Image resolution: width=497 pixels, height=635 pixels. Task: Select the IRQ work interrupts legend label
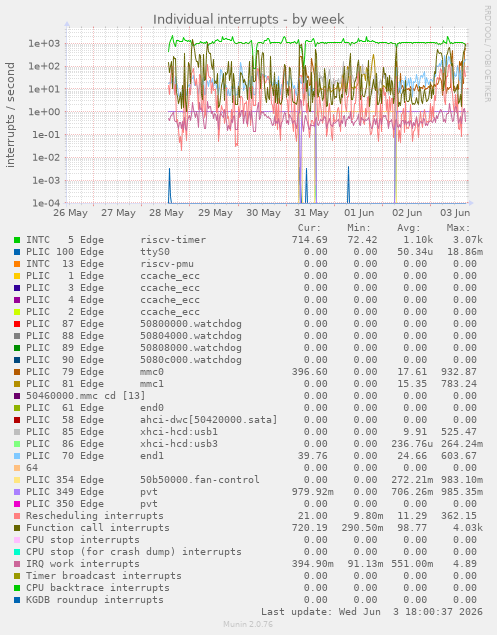click(x=83, y=564)
